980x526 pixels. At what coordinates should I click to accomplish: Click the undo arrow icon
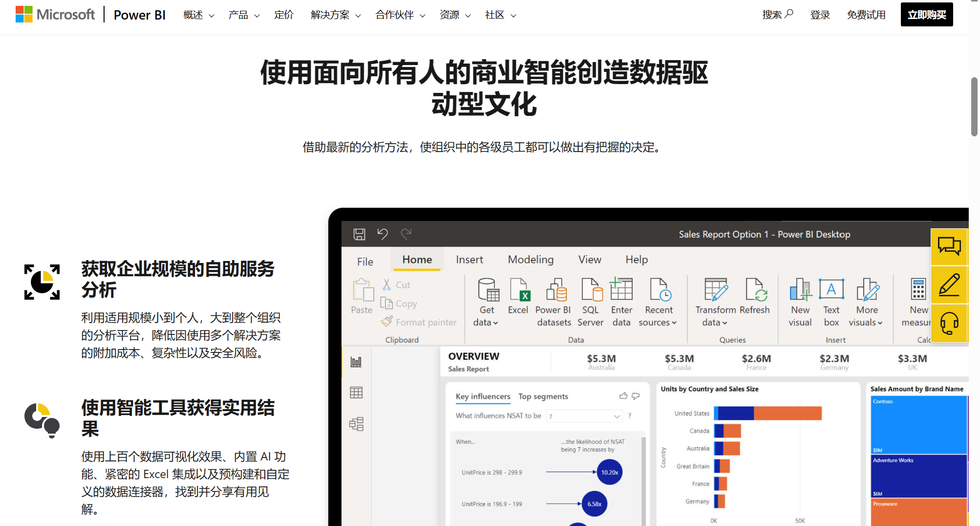click(383, 234)
